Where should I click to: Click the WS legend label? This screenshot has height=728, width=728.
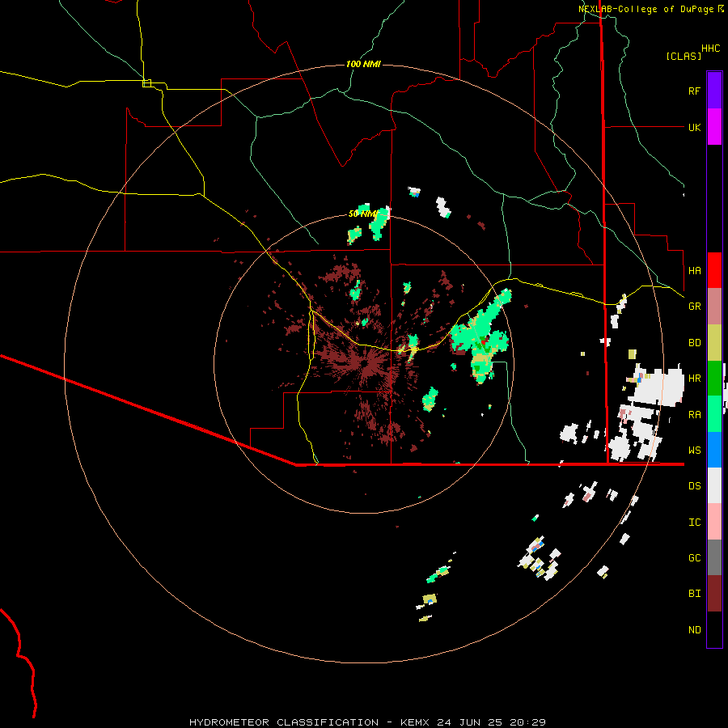[694, 450]
